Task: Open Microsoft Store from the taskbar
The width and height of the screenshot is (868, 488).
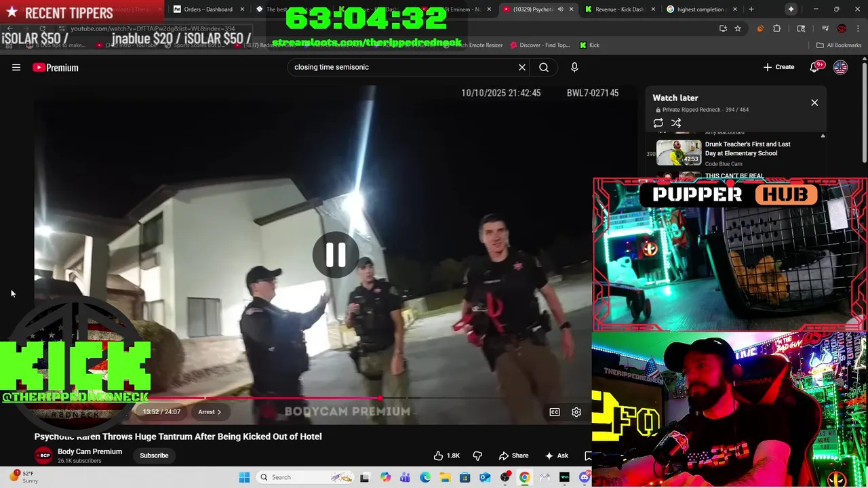Action: pyautogui.click(x=465, y=477)
